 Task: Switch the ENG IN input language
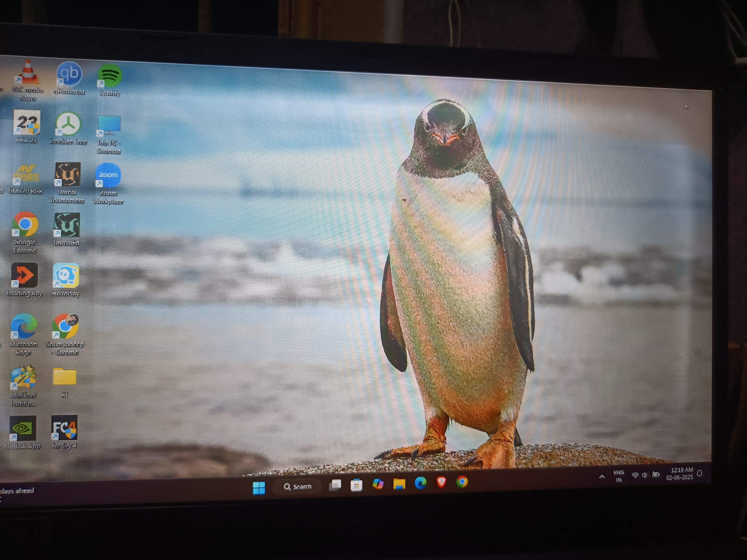(618, 476)
